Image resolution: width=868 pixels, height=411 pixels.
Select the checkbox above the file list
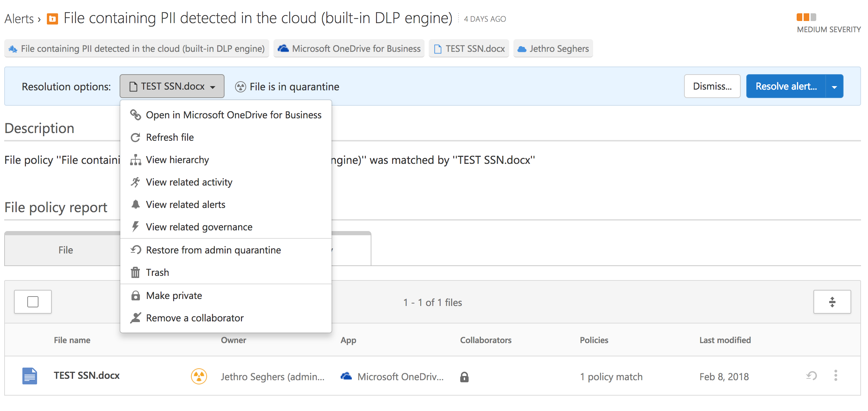point(33,302)
